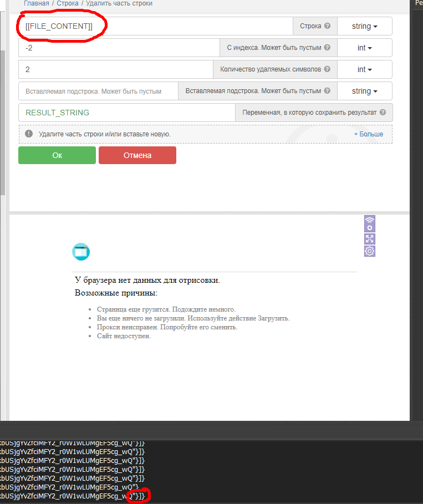Open type dropdown for 'Вставляемая подстрока'

click(x=364, y=91)
